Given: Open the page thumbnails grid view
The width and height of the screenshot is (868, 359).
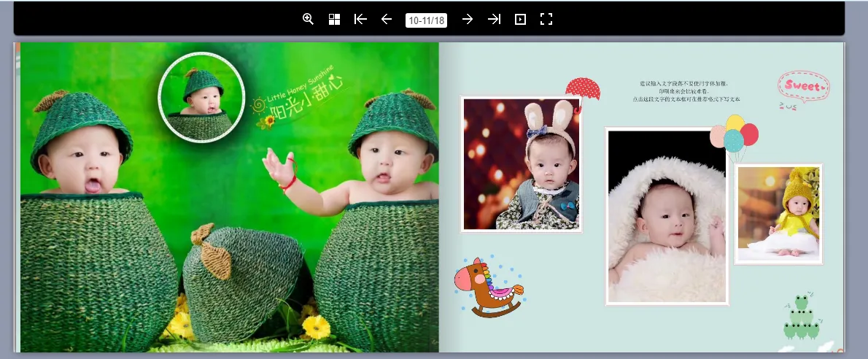Looking at the screenshot, I should [x=334, y=20].
